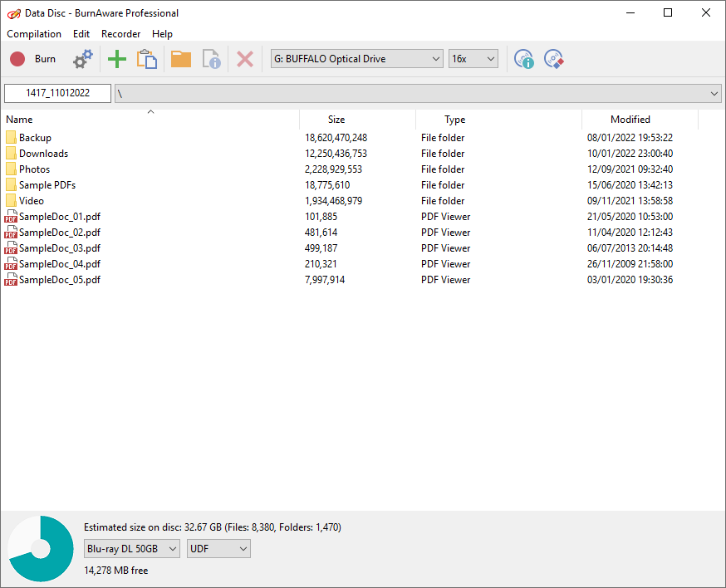Change burn speed in the 16x dropdown
This screenshot has height=588, width=726.
pyautogui.click(x=473, y=59)
